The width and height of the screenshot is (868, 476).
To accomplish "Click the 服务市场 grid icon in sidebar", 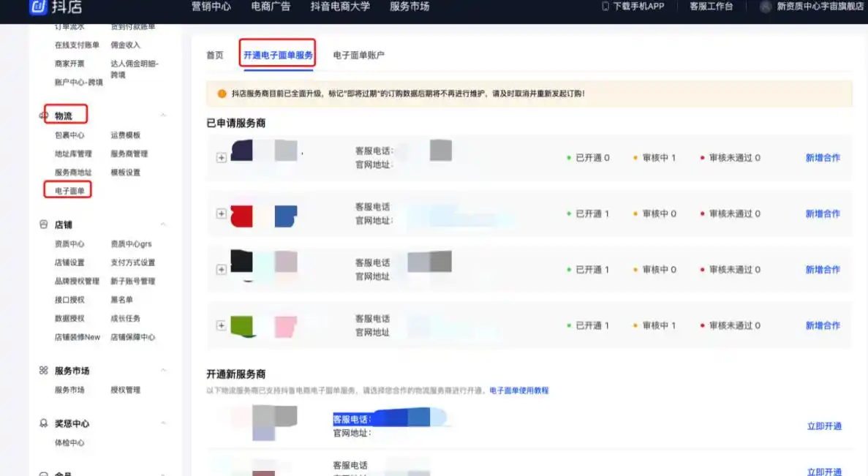I will [43, 371].
